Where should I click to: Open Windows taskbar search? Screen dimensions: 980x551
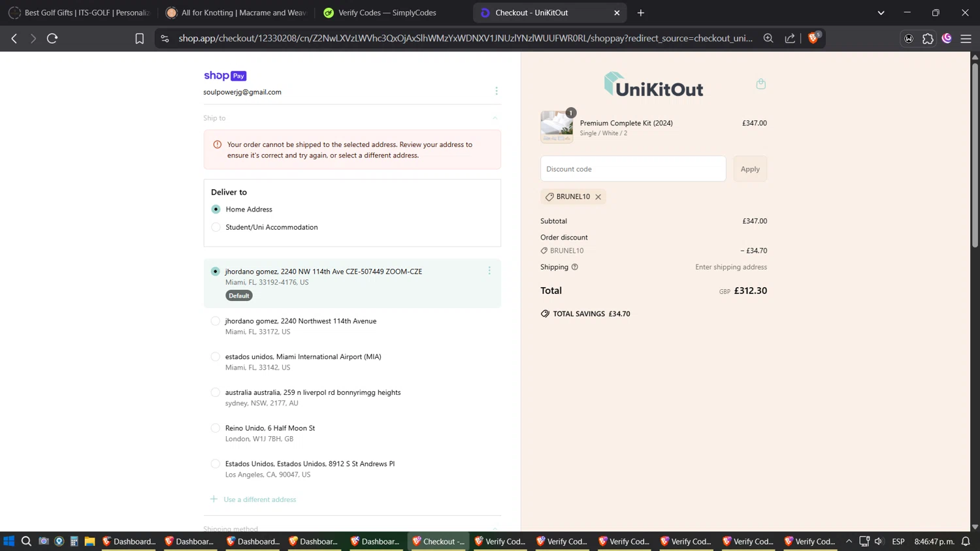[26, 541]
